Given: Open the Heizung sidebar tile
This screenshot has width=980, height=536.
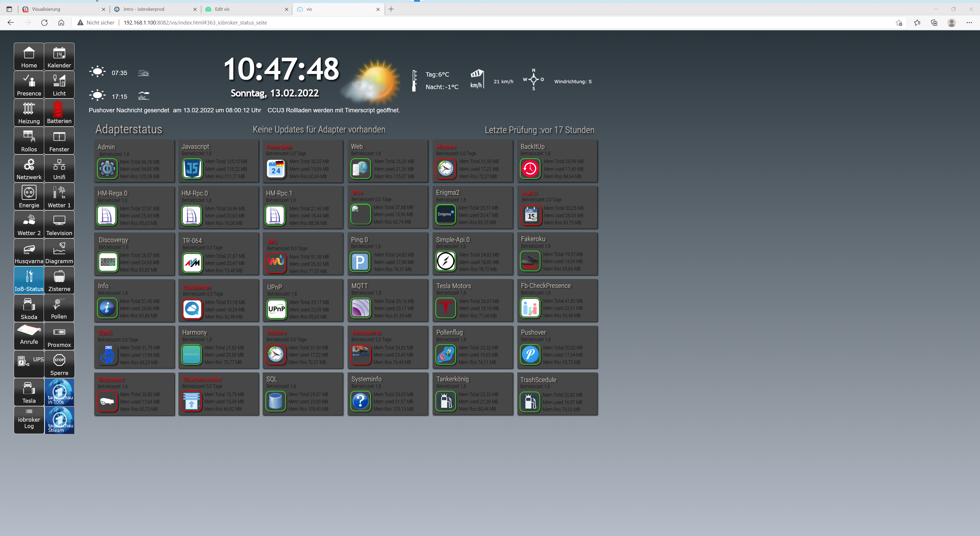Looking at the screenshot, I should pos(29,113).
